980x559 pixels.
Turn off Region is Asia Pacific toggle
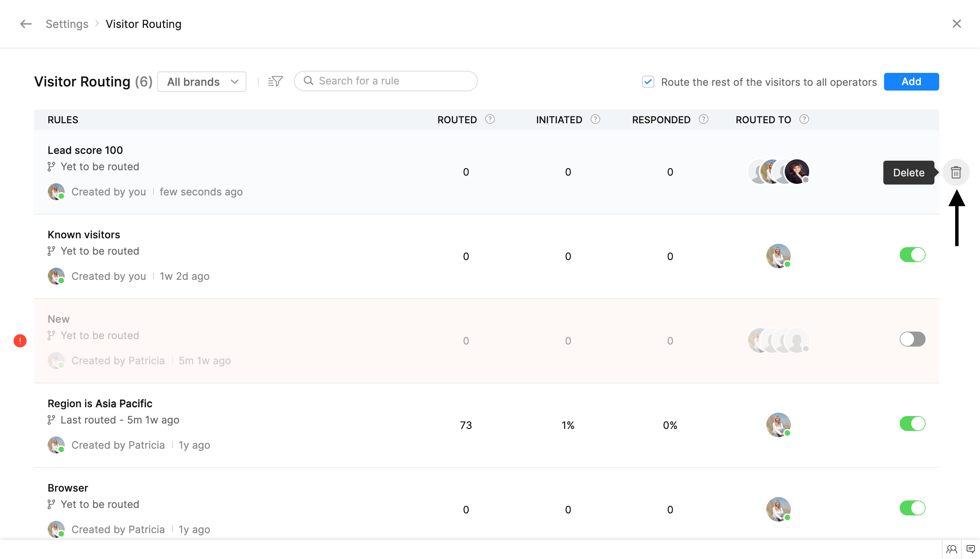912,424
